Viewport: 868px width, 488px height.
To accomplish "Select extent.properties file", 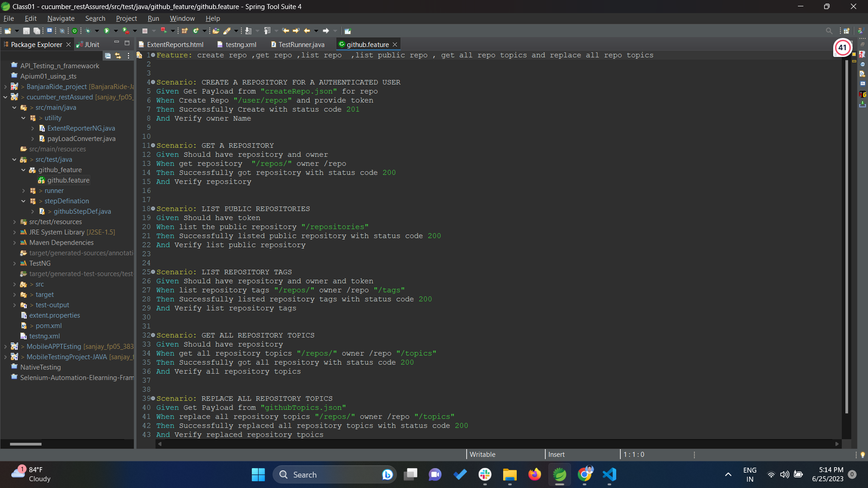I will [x=54, y=315].
